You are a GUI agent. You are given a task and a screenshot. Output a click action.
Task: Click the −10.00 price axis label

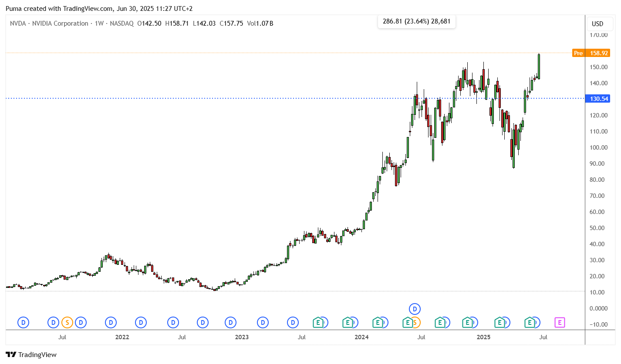(598, 324)
